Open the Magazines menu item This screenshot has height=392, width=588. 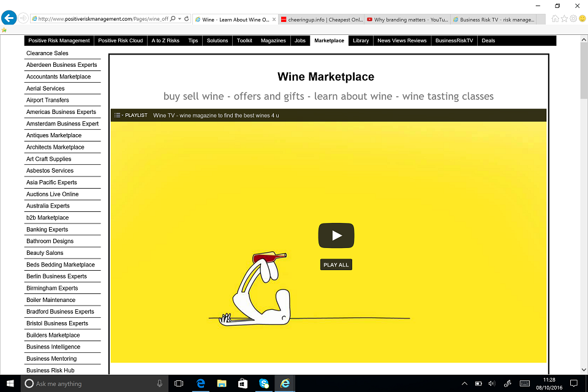pos(273,41)
